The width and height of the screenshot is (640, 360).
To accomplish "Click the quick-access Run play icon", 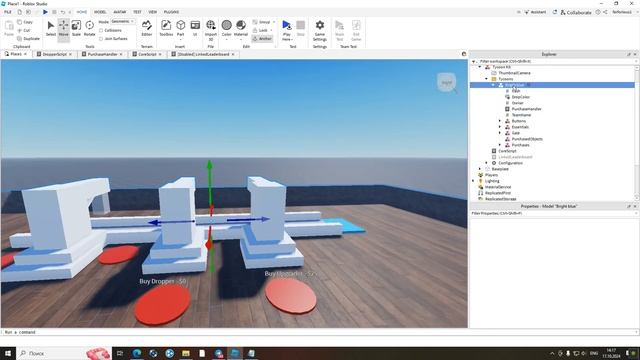I will [x=45, y=12].
